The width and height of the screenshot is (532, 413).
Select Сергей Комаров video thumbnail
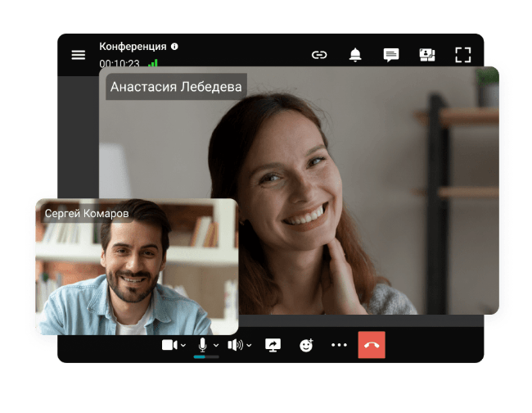(x=137, y=267)
